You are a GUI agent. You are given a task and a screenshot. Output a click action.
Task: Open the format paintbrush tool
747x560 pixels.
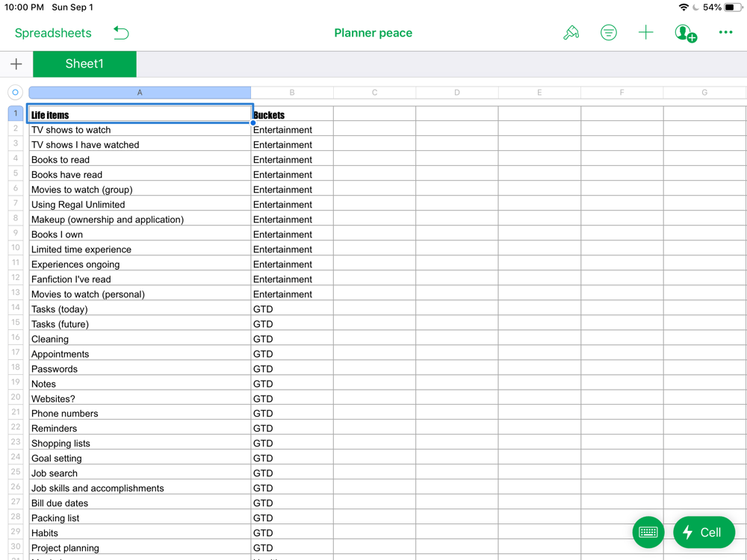[x=571, y=33]
